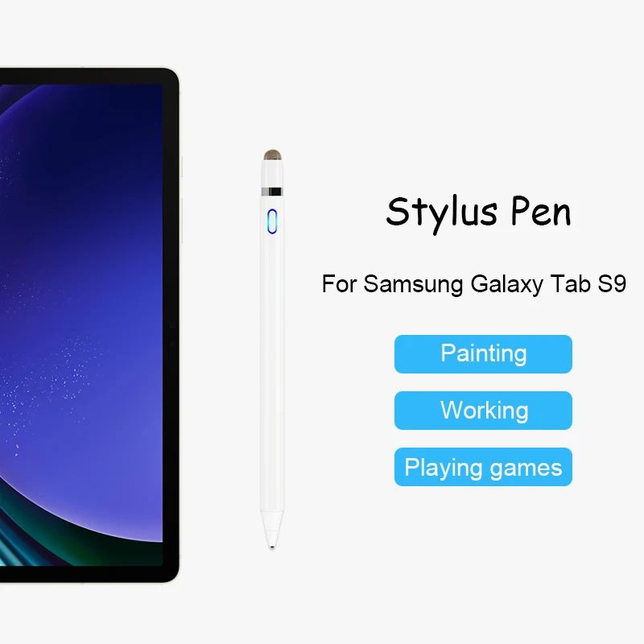Screen dimensions: 644x644
Task: Click the Painting button
Action: (x=483, y=354)
